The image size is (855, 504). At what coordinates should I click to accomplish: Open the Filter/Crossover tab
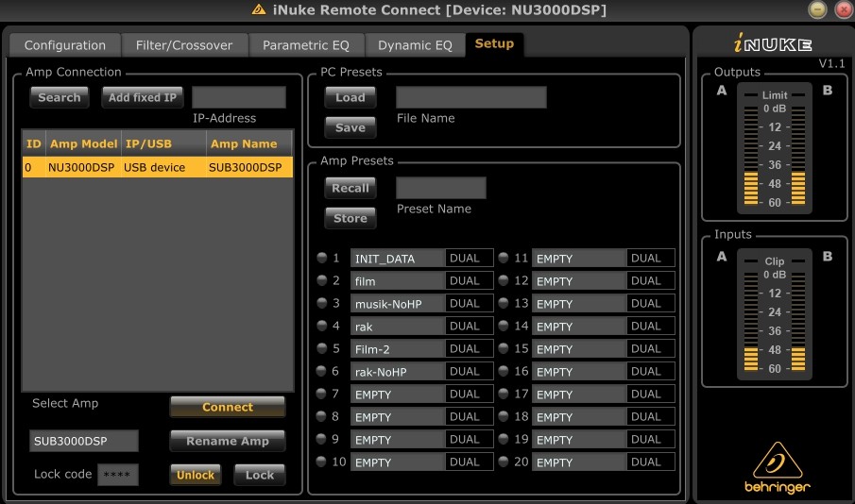click(184, 45)
